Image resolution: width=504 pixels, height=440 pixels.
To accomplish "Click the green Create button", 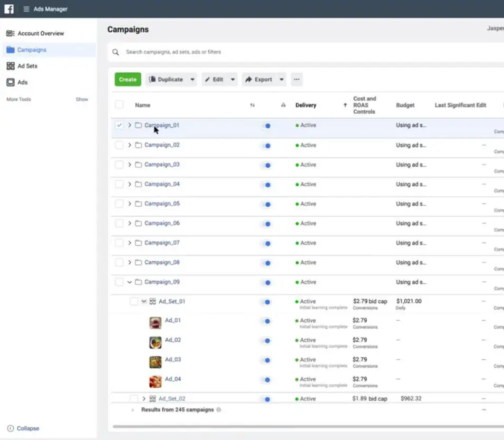I will pos(128,80).
